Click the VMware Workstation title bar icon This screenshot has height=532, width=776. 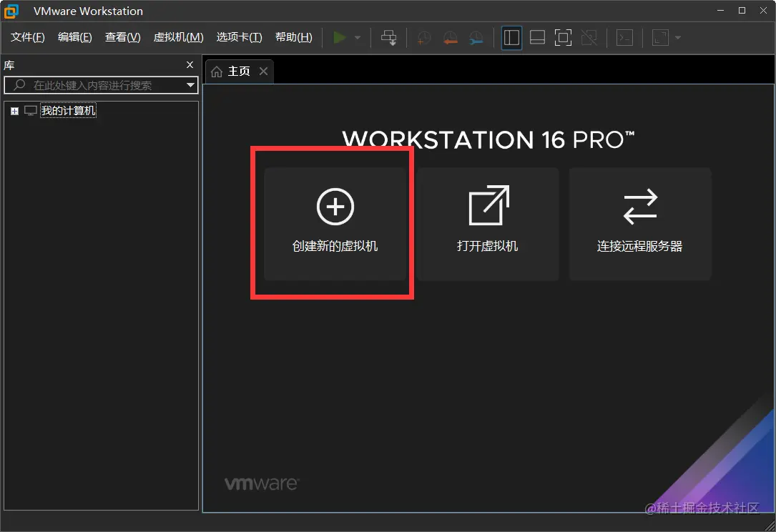click(x=11, y=11)
